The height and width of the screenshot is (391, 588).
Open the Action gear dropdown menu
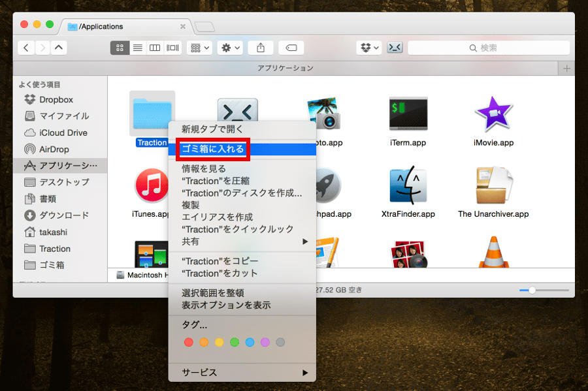231,48
